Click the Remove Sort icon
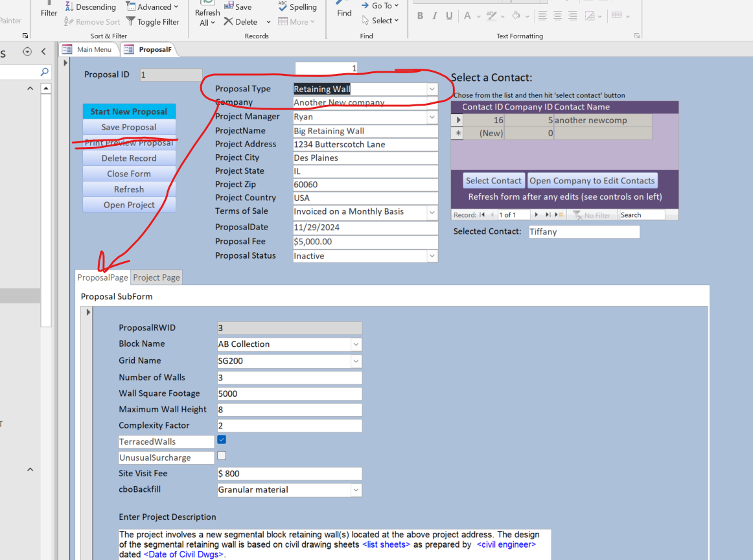The image size is (753, 560). (69, 21)
